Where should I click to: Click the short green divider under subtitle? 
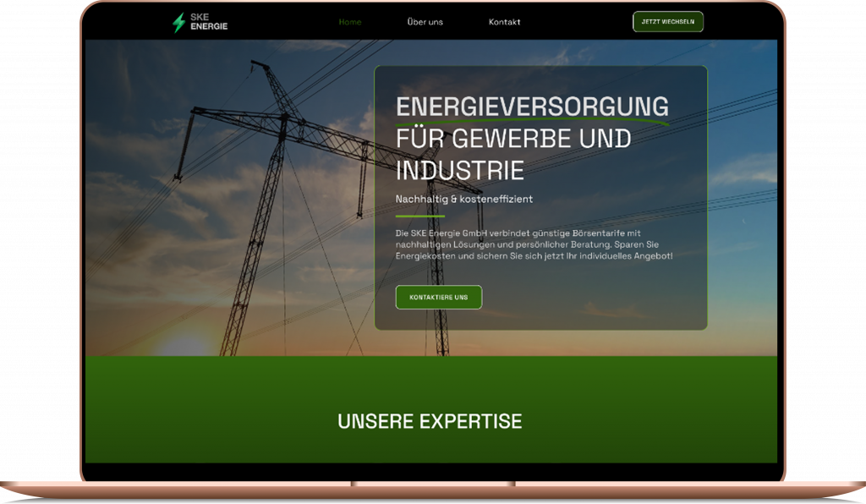[x=419, y=216]
